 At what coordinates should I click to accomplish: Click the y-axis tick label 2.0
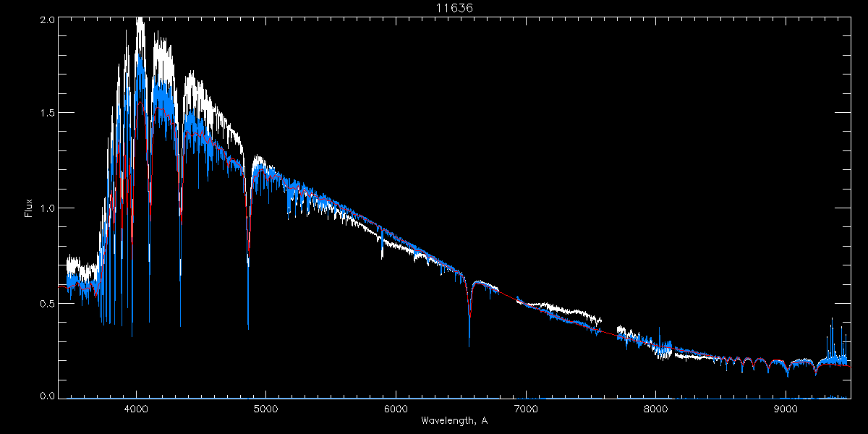pyautogui.click(x=47, y=19)
